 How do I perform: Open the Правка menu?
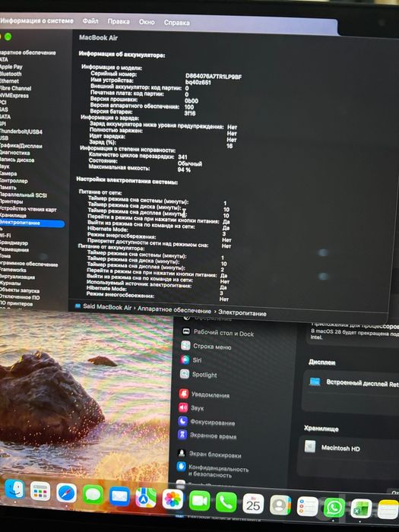point(119,21)
